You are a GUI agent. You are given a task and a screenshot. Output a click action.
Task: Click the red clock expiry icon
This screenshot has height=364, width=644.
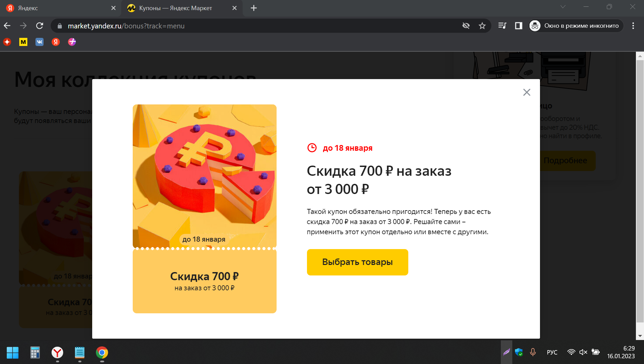tap(312, 148)
